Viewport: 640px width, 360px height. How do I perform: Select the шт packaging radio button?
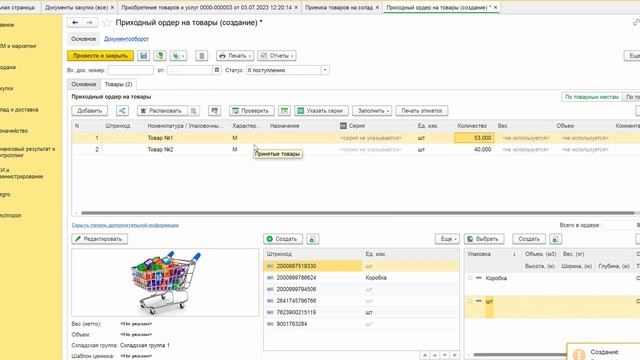pos(470,301)
